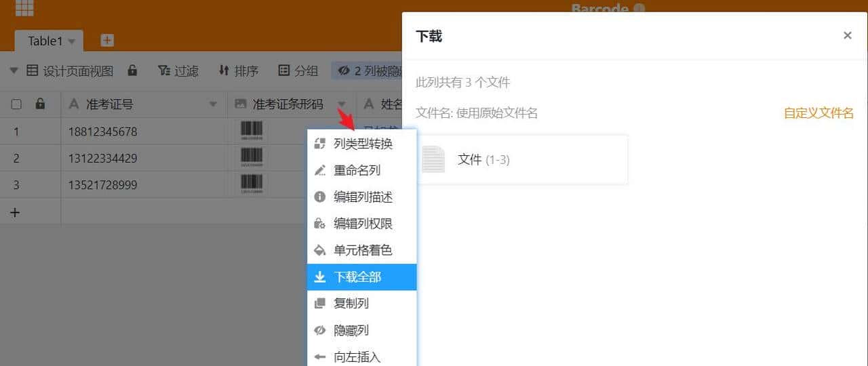Switch to the Table1 tab

pyautogui.click(x=45, y=41)
